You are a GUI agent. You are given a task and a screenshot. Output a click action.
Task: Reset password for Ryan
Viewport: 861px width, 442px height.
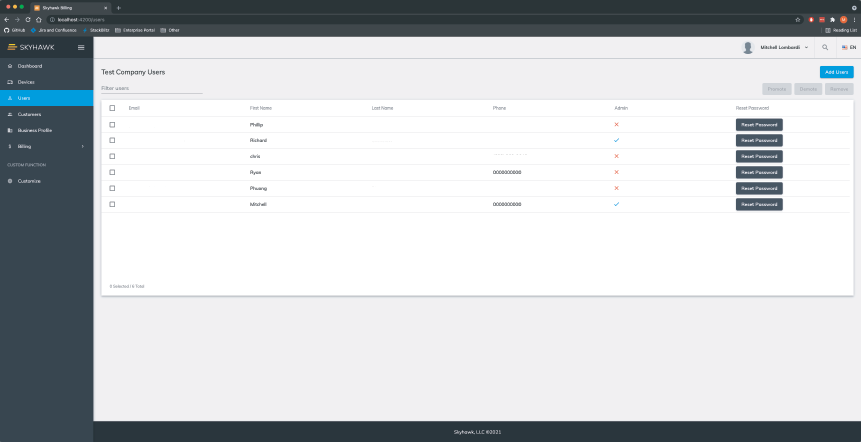tap(759, 172)
